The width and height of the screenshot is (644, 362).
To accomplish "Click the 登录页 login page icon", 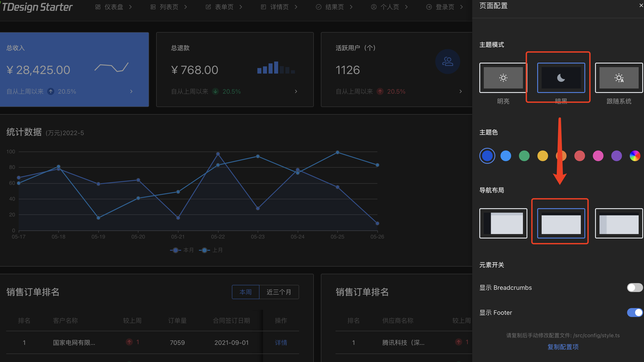I will [429, 7].
